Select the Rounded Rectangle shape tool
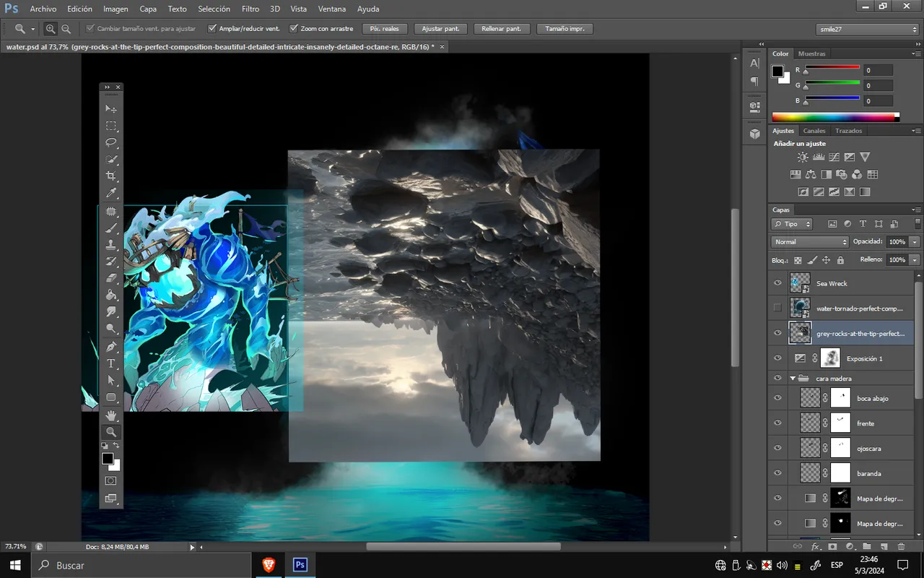The width and height of the screenshot is (924, 578). [x=111, y=397]
